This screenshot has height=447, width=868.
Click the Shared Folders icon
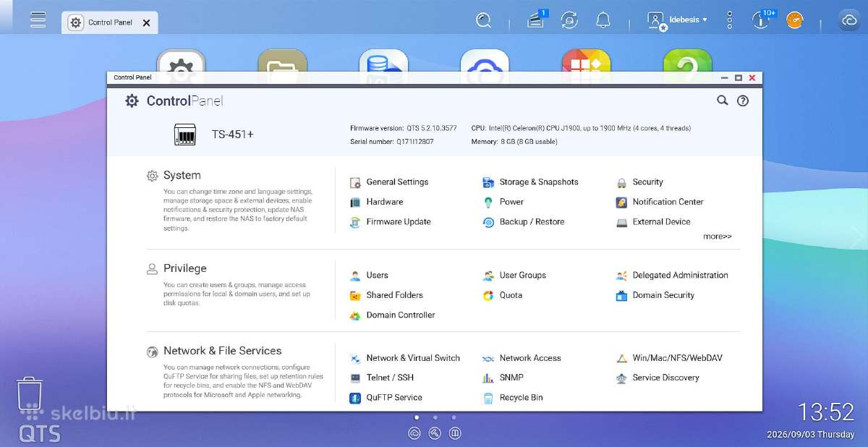tap(355, 295)
